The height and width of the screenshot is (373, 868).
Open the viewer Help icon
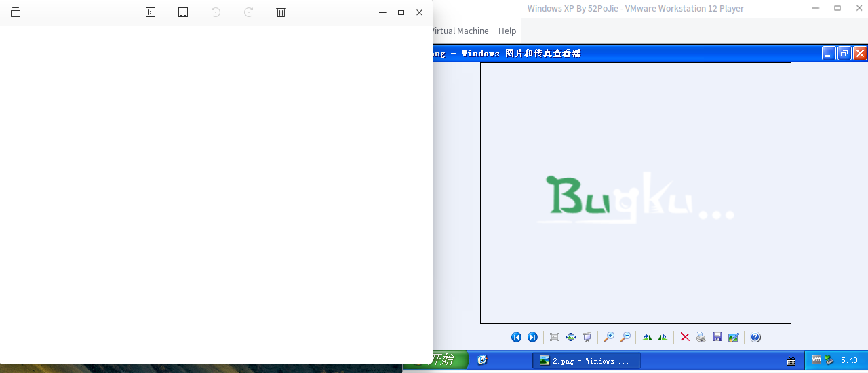755,337
